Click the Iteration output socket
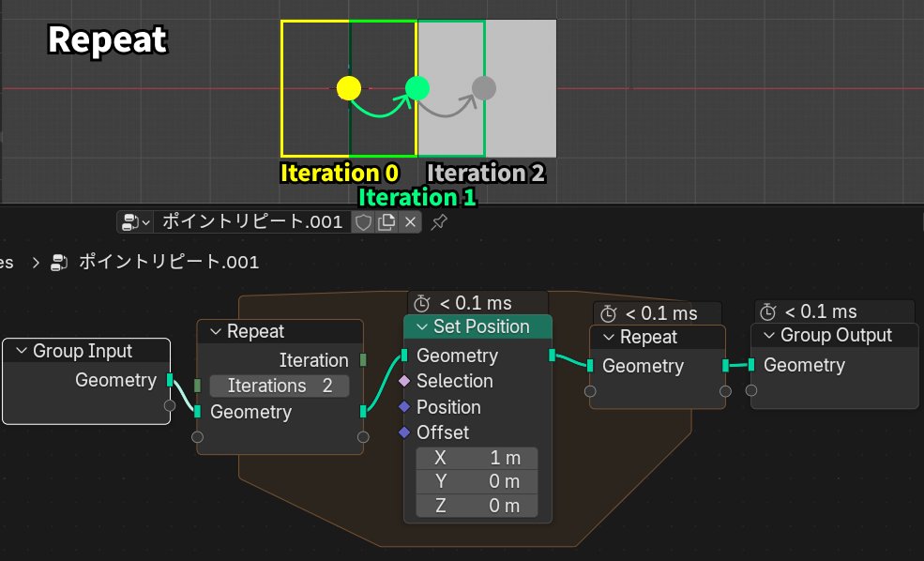Screen dimensions: 924x561 tap(363, 359)
